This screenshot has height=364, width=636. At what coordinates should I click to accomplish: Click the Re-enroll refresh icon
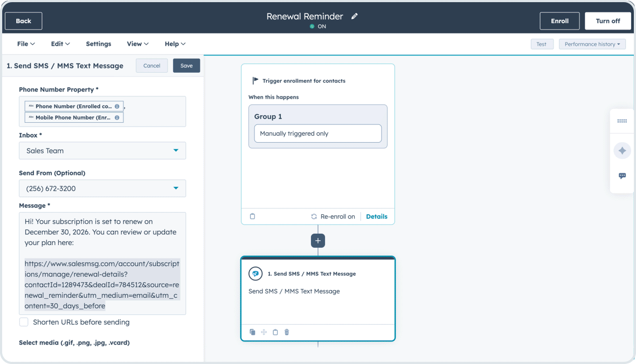(314, 216)
